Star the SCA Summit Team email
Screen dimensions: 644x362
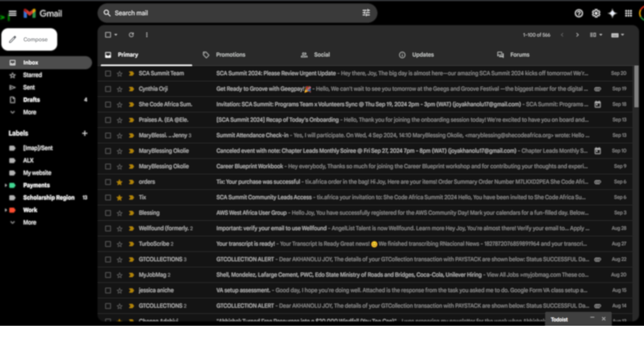coord(120,74)
